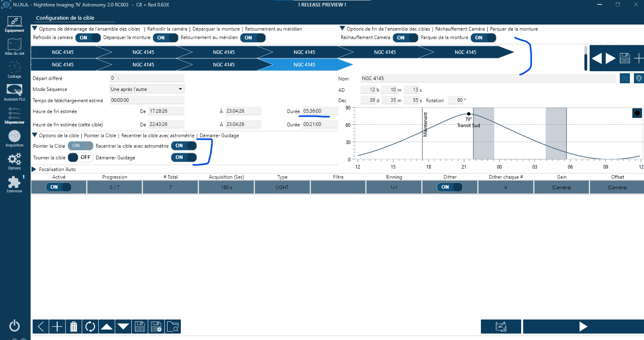This screenshot has width=644, height=340.
Task: Click the Acquisition (Sec) cell 180 s
Action: click(226, 187)
